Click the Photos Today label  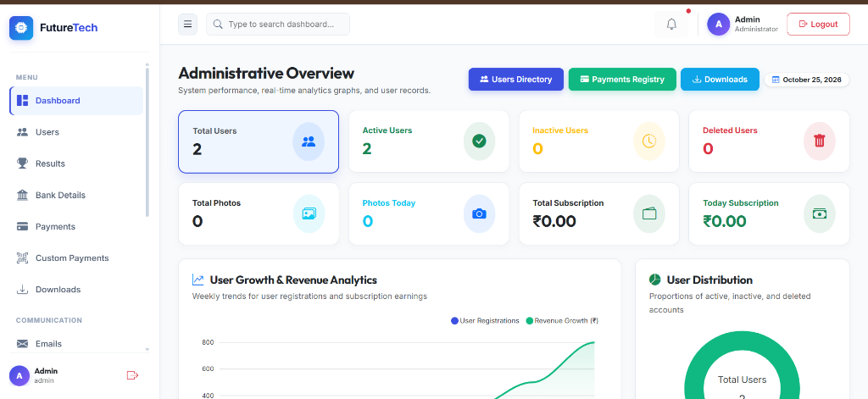[389, 203]
